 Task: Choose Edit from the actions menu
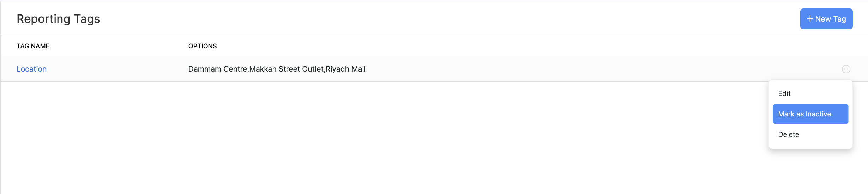click(x=784, y=93)
